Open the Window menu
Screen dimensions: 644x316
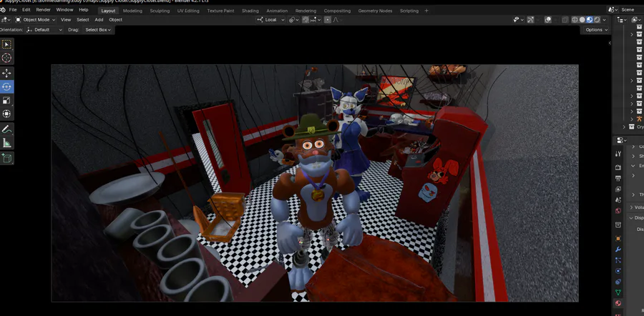64,10
